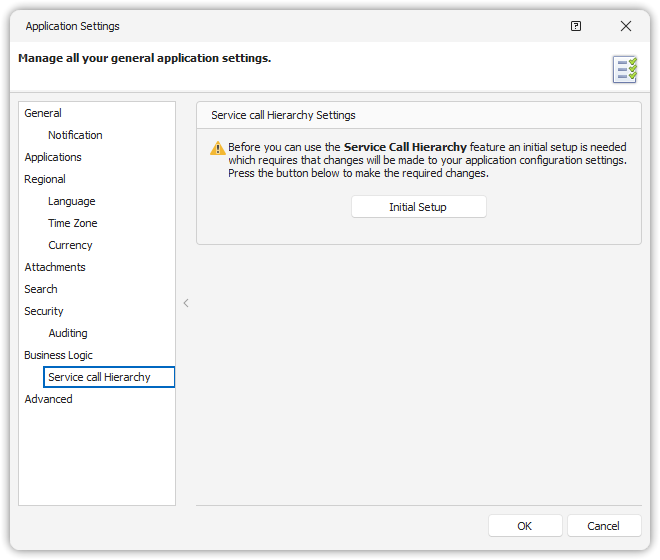Open Auditing under Security
Viewport: 660px width, 560px height.
pos(68,333)
